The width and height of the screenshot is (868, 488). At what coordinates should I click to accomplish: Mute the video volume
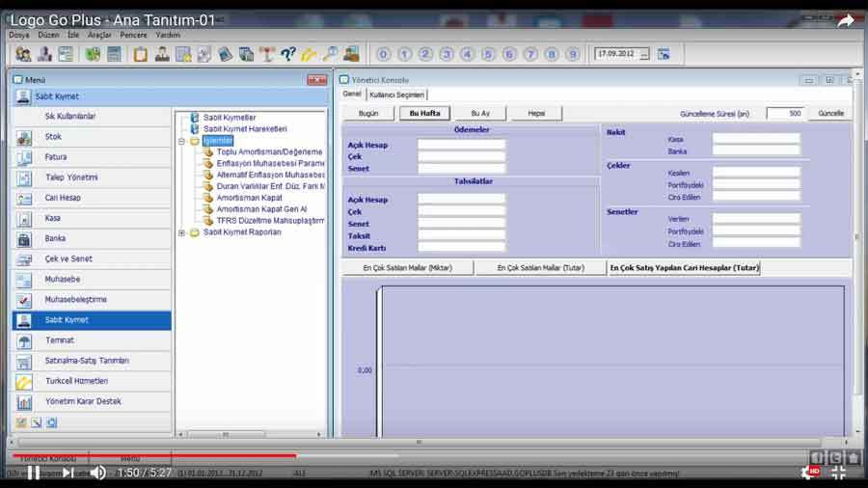[x=98, y=473]
